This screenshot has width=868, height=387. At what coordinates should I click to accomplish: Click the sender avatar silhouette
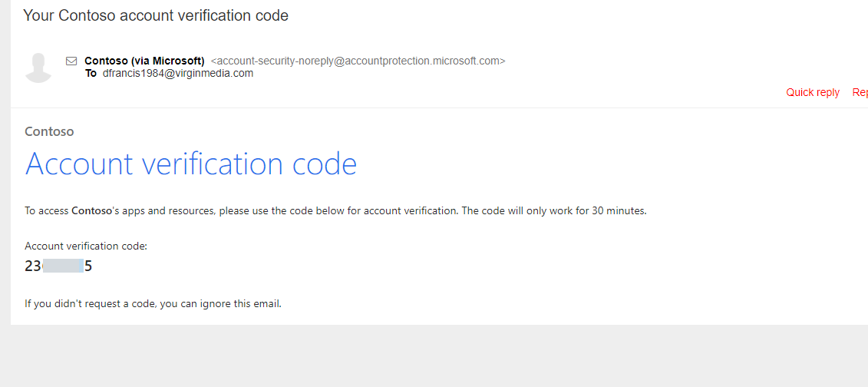(x=38, y=68)
